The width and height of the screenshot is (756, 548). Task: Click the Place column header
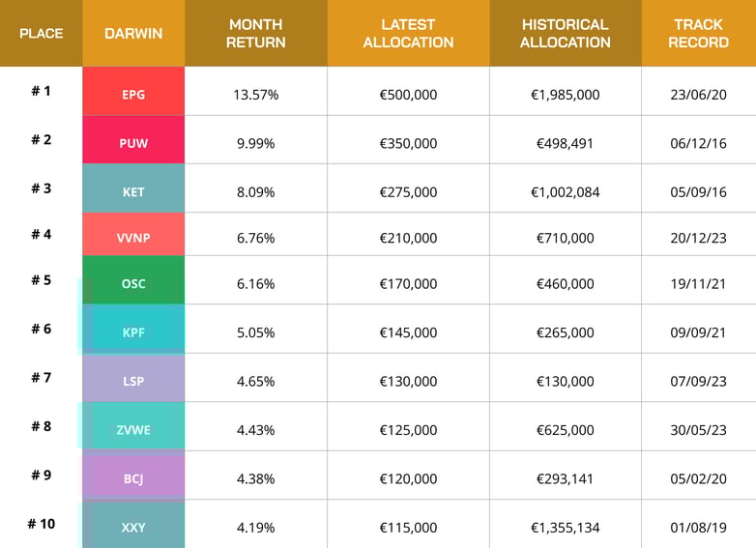tap(41, 33)
